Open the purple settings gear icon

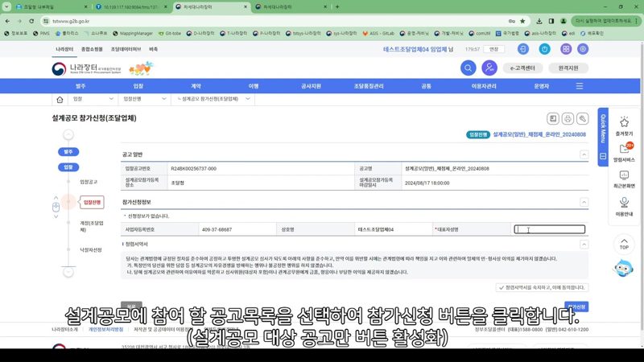[583, 49]
